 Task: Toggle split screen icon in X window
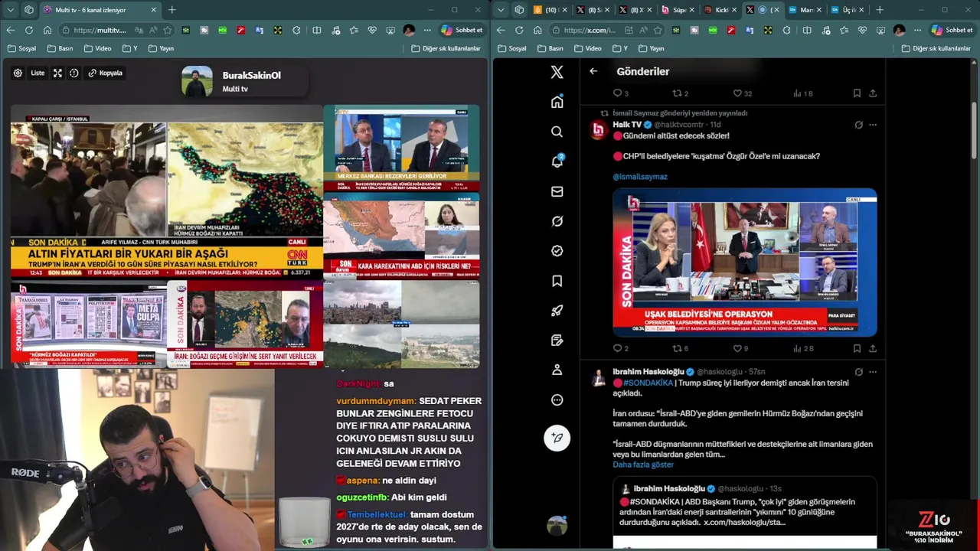(806, 30)
